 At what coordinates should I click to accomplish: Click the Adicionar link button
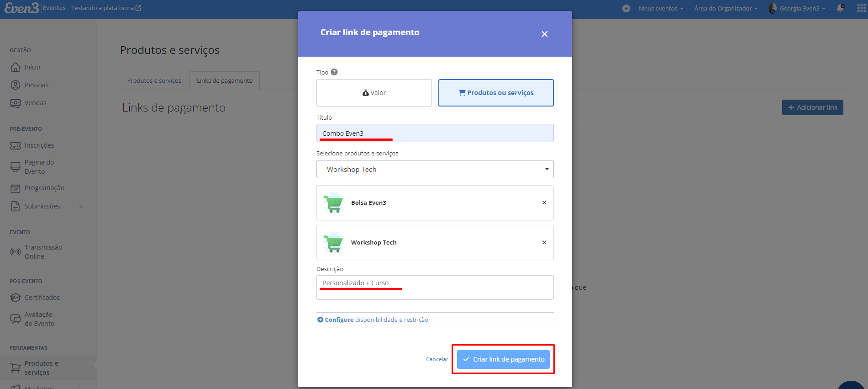pos(812,107)
